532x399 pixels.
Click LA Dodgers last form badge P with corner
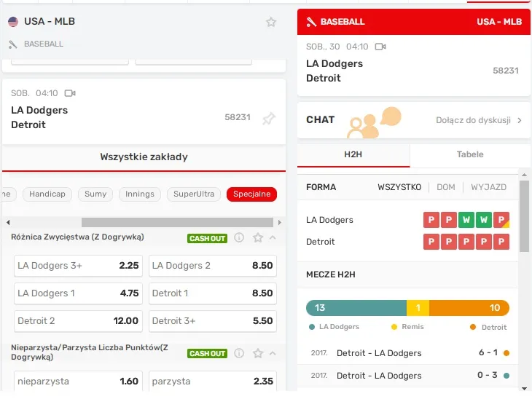click(x=501, y=220)
